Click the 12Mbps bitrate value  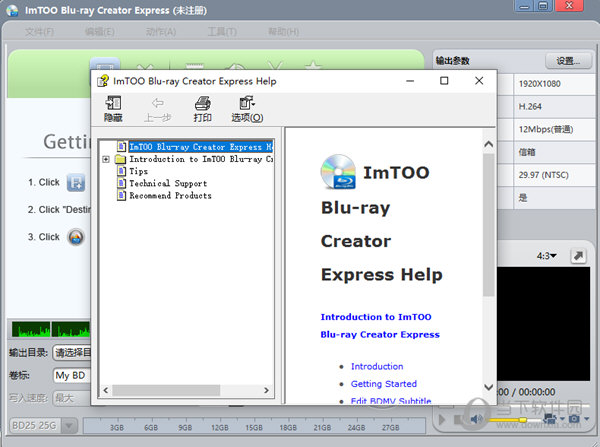point(546,129)
